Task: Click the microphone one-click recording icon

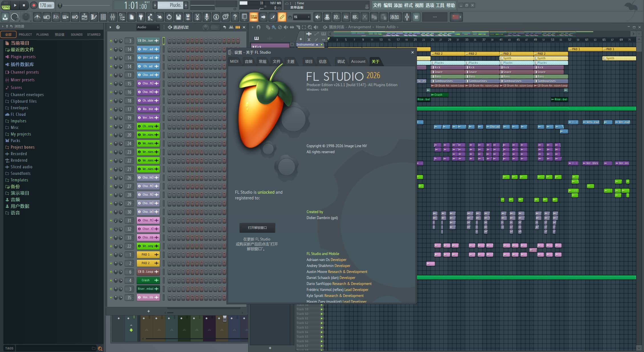Action: point(207,17)
